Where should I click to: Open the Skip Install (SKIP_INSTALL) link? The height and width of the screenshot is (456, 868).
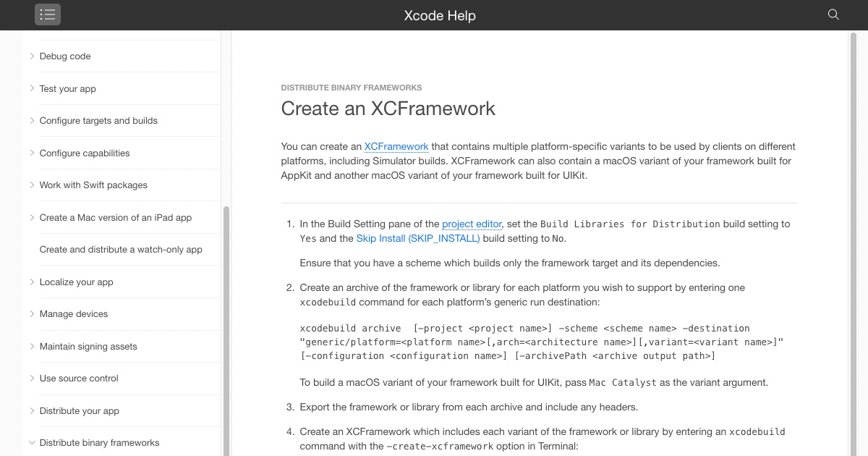418,238
